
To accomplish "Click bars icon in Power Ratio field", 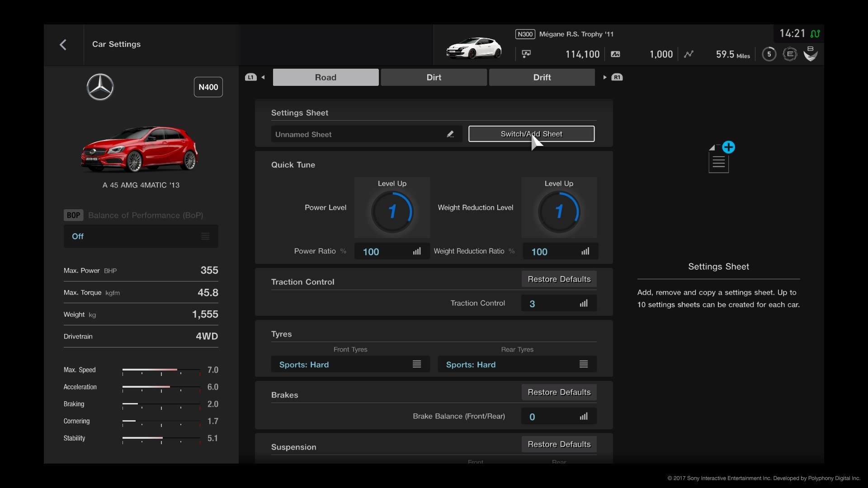I will click(417, 251).
